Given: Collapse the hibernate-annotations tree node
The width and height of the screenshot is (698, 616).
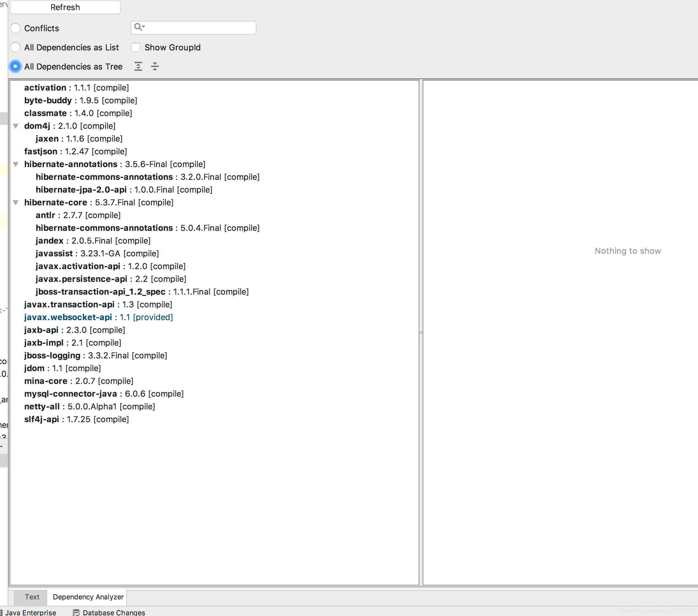Looking at the screenshot, I should coord(16,164).
